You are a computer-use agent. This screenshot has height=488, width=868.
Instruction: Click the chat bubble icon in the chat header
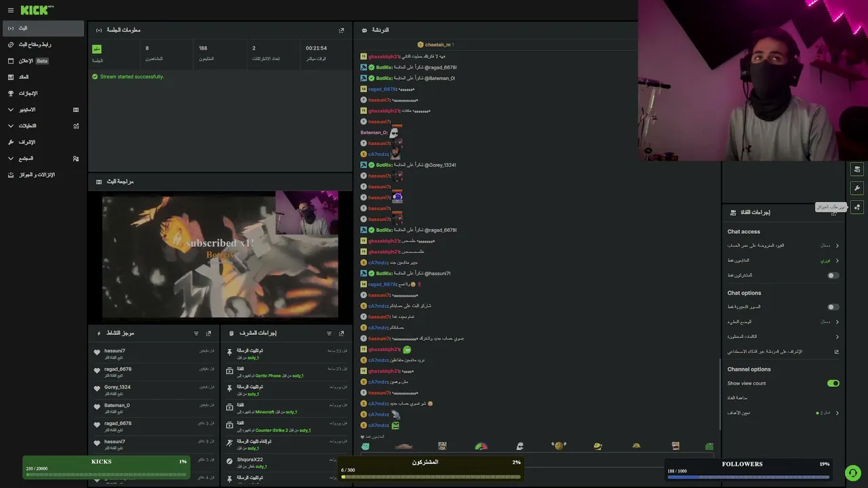point(365,30)
